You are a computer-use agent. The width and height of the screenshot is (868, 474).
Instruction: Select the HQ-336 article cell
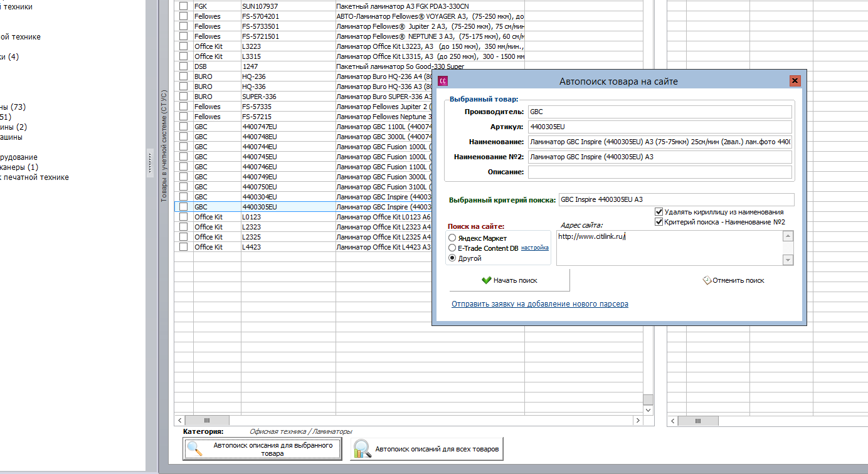pyautogui.click(x=288, y=87)
